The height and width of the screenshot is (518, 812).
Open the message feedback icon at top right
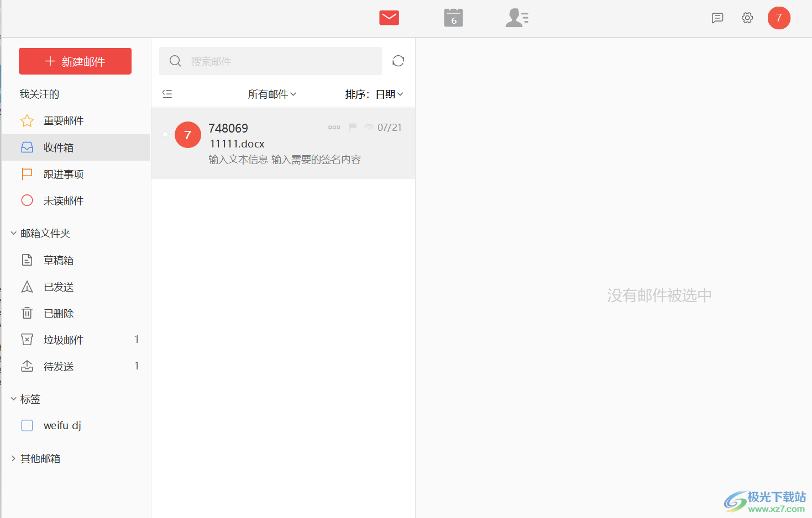(717, 18)
